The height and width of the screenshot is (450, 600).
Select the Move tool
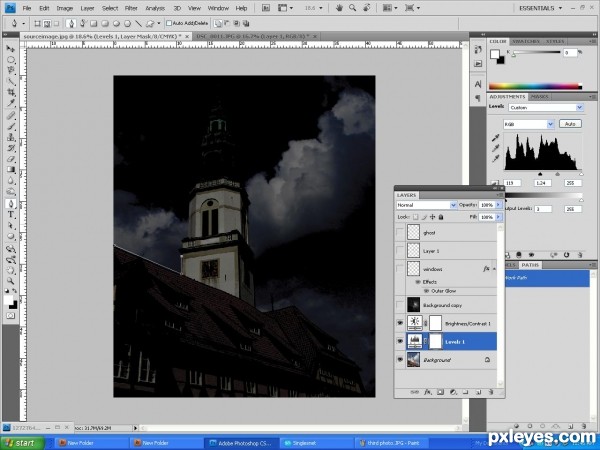point(10,49)
